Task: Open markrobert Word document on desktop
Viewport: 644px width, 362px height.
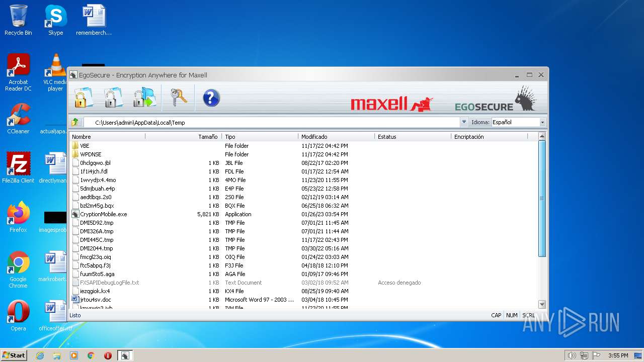Action: pos(53,266)
